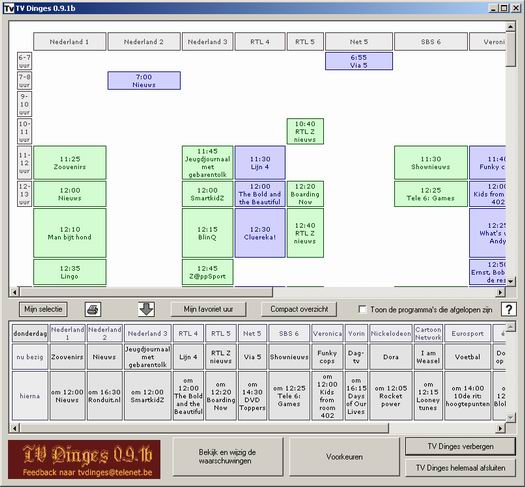Select the RTL 4 channel header in top grid
Viewport: 525px width, 487px height.
tap(260, 42)
